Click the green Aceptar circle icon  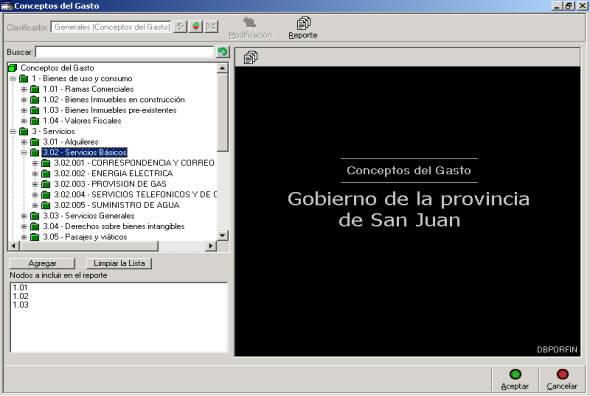515,374
